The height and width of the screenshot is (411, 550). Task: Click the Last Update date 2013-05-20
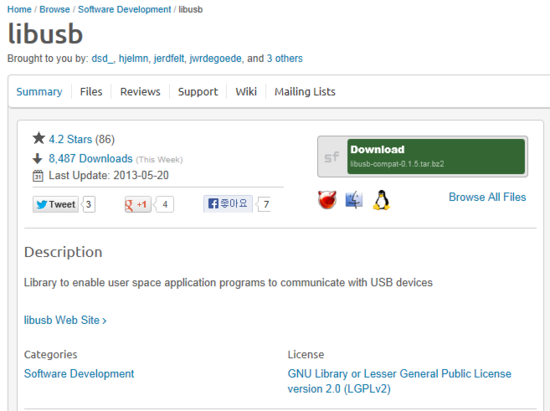141,175
